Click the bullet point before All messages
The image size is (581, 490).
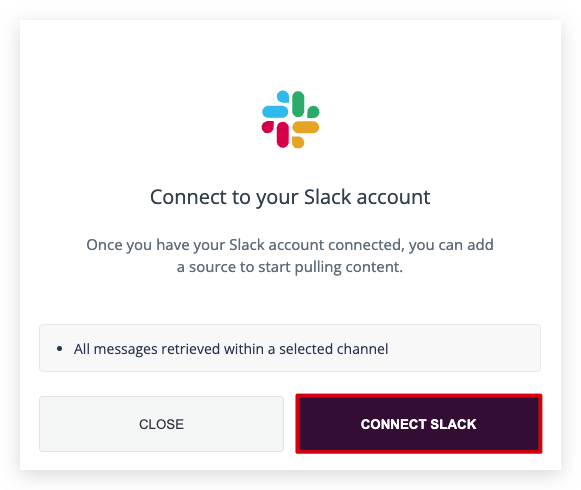coord(59,349)
